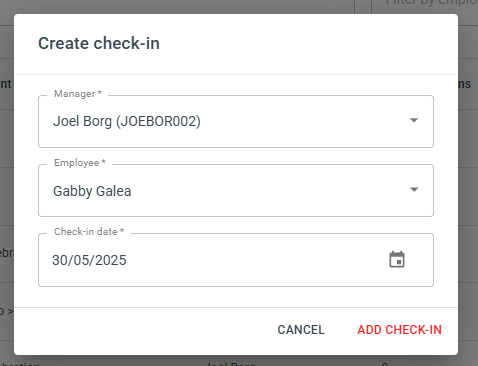The height and width of the screenshot is (366, 478).
Task: Expand the Manager dropdown arrow
Action: tap(414, 120)
